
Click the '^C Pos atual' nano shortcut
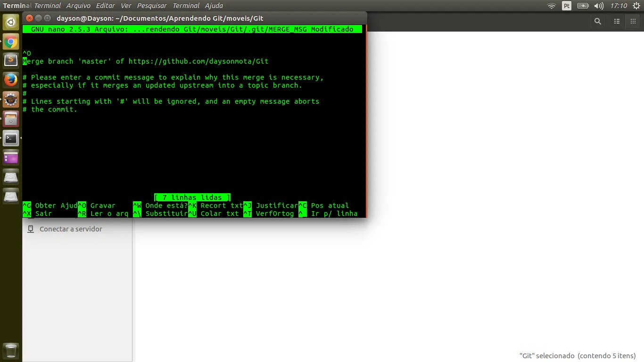(x=324, y=206)
